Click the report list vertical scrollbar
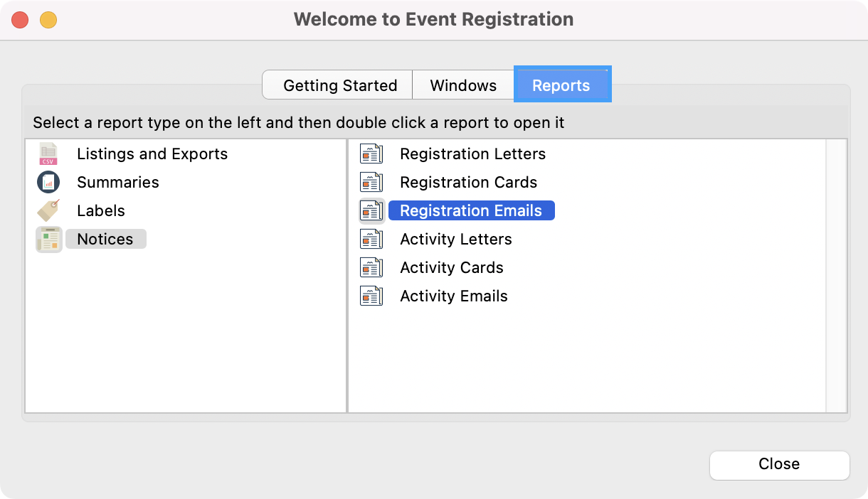The height and width of the screenshot is (499, 868). [836, 275]
